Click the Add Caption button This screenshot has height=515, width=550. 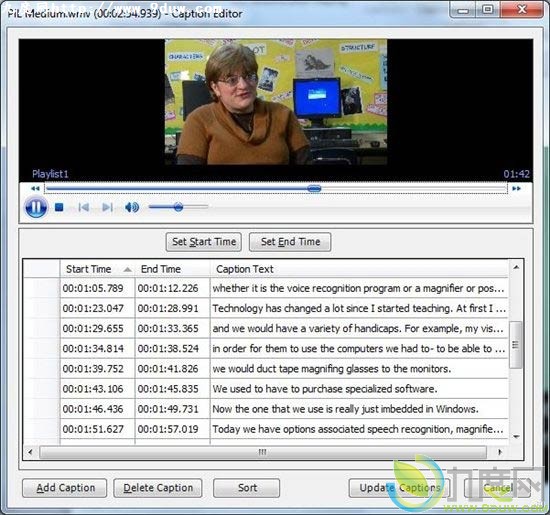coord(65,488)
